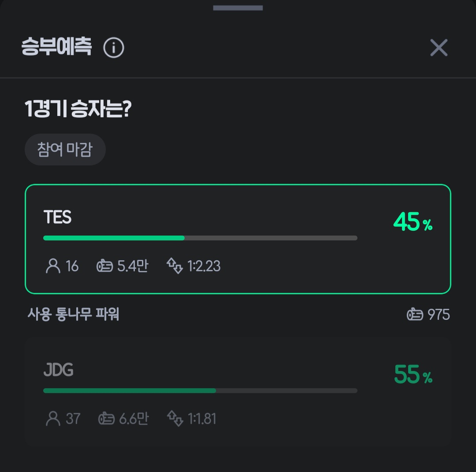476x472 pixels.
Task: Click the 45% percentage for TES
Action: (413, 222)
